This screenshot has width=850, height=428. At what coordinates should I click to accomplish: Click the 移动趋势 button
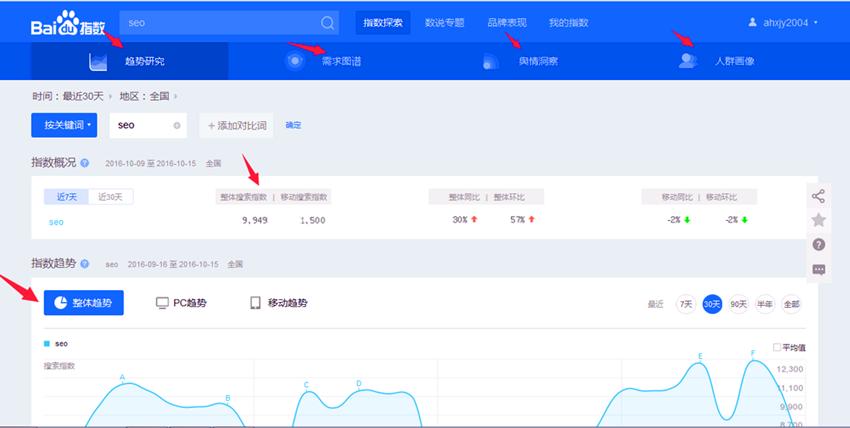point(279,303)
